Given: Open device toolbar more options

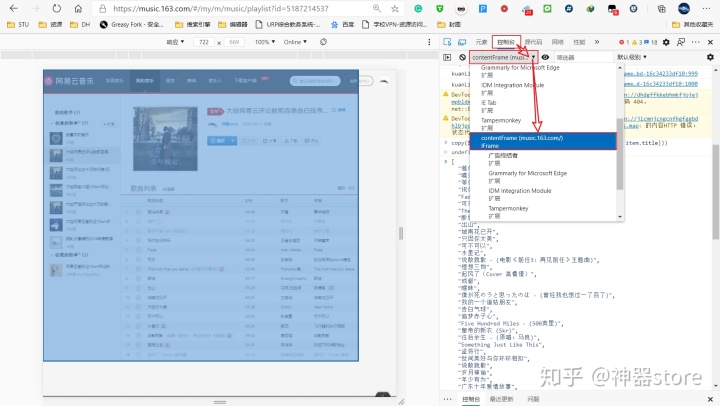Looking at the screenshot, I should pyautogui.click(x=429, y=42).
